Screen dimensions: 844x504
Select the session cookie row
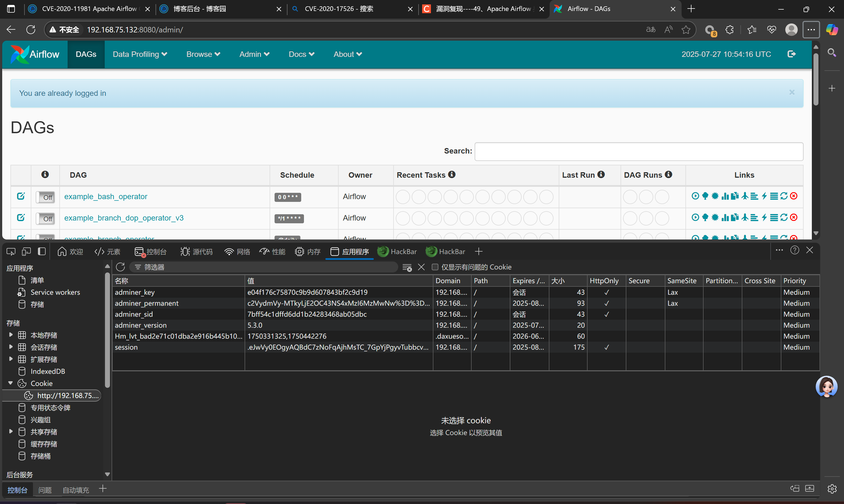466,347
